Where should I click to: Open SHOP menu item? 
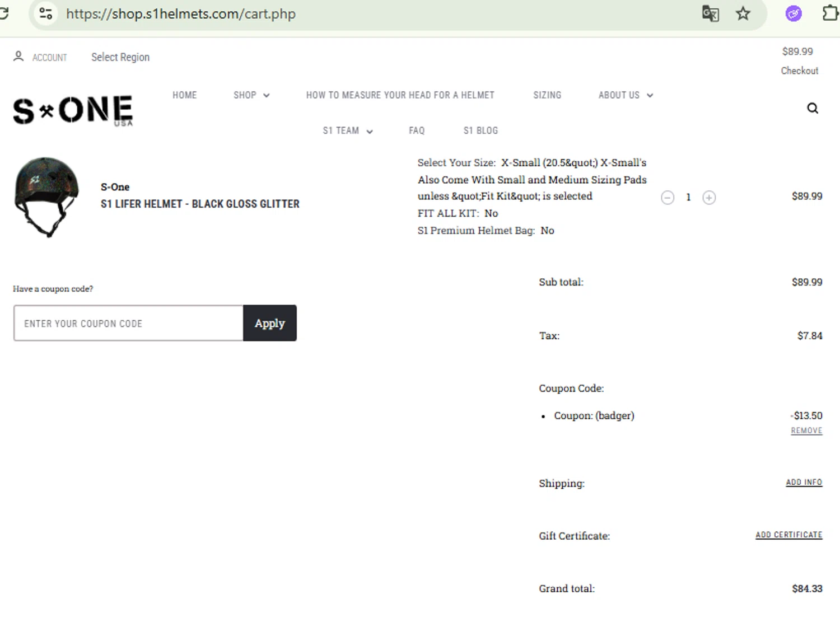[x=245, y=95]
